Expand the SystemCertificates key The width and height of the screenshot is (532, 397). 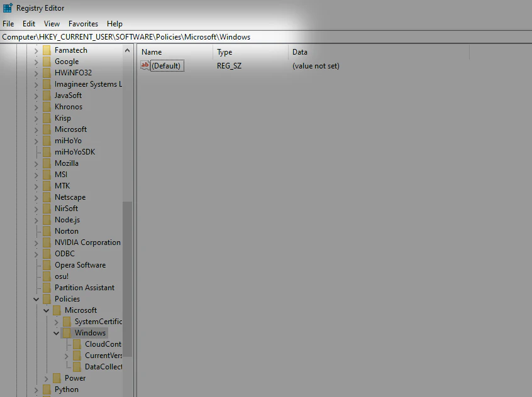coord(57,322)
